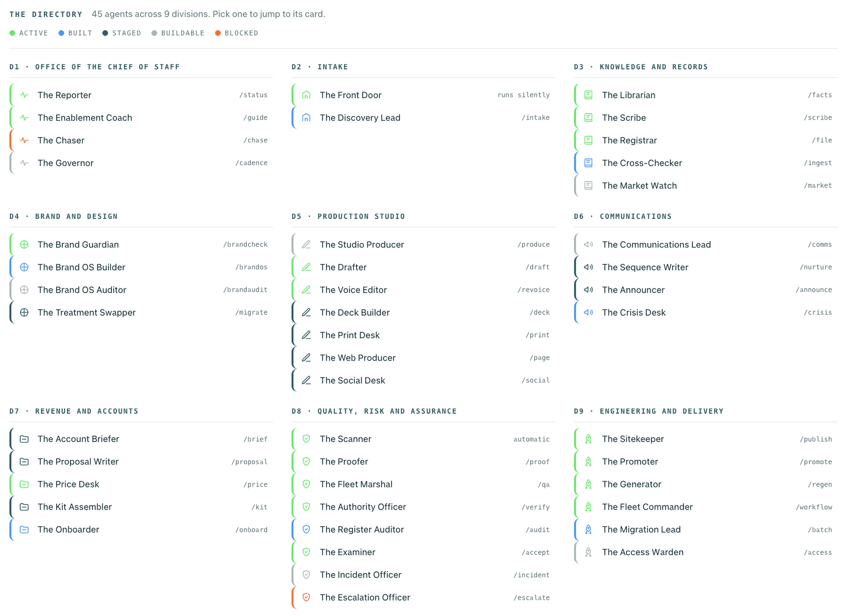Open The Discovery Lead card

(424, 117)
